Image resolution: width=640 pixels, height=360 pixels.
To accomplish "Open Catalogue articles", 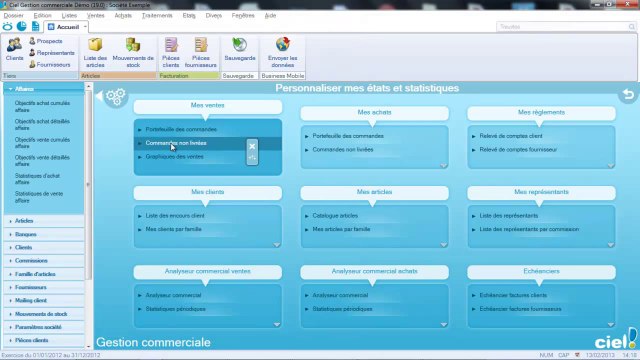I will 335,216.
